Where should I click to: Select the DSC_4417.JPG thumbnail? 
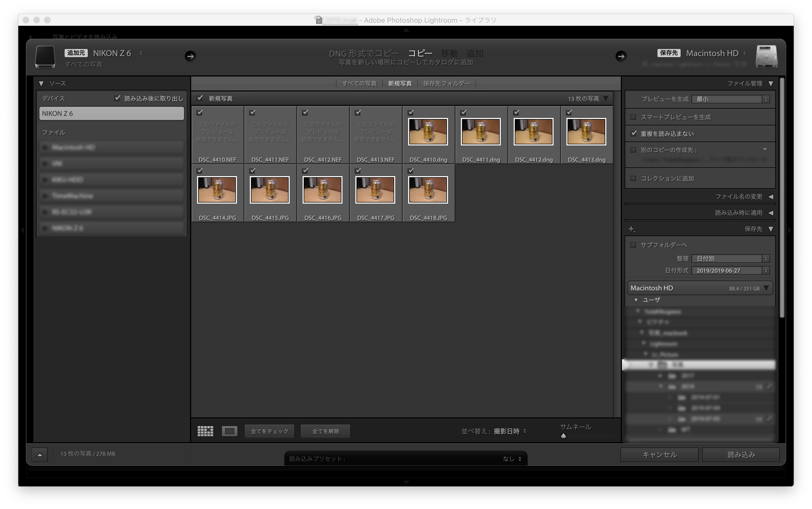click(x=375, y=190)
